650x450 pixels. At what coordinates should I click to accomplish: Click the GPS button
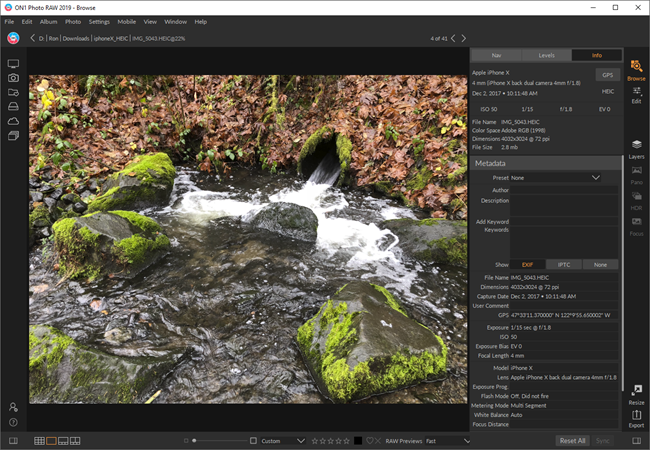point(606,74)
